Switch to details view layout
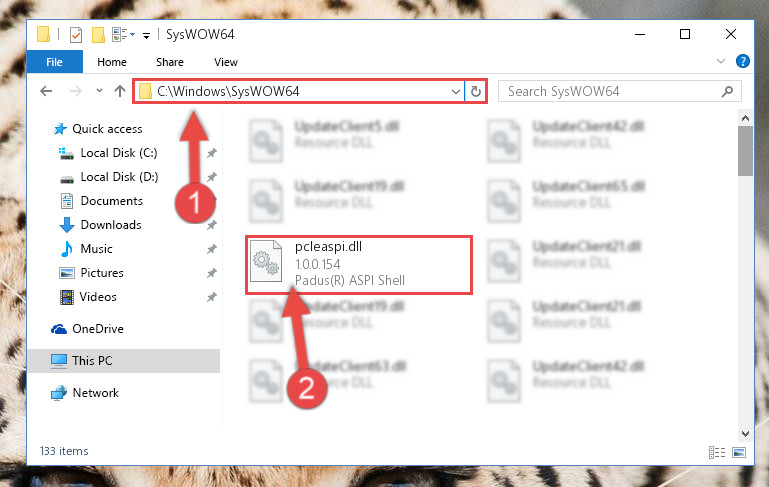Viewport: 769px width, 487px height. 717,452
